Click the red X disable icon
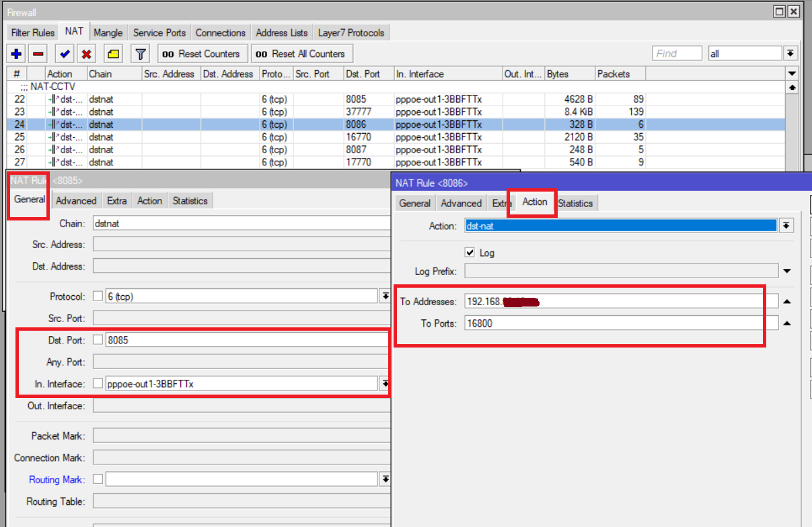This screenshot has width=812, height=527. [86, 54]
